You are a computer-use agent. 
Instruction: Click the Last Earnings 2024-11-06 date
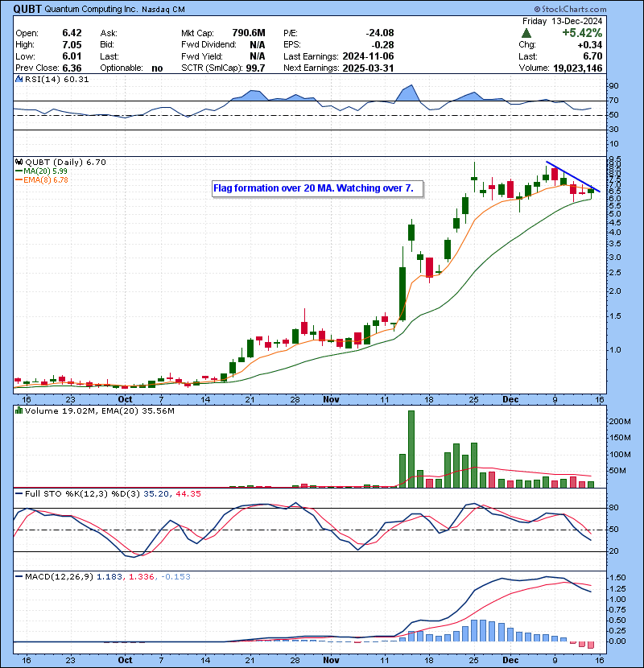point(368,56)
